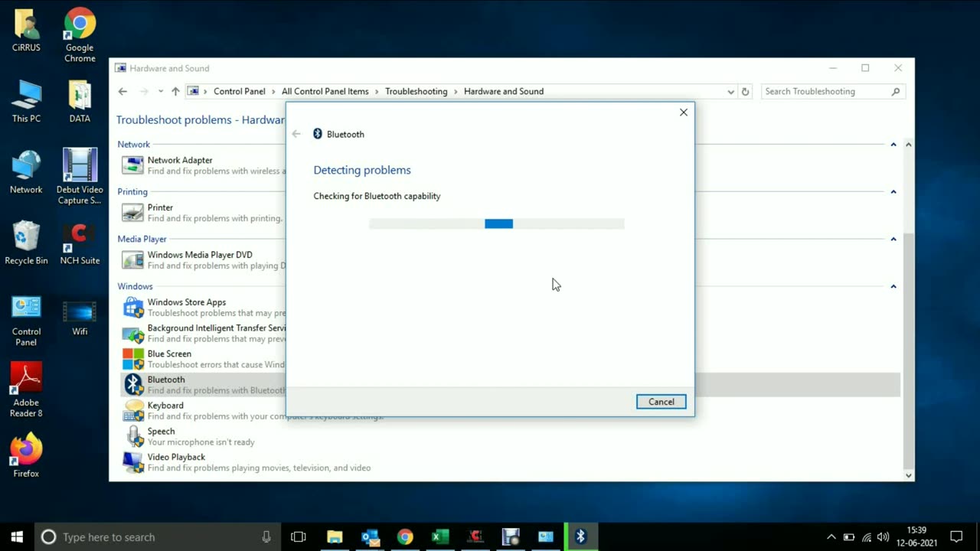Open File Explorer from the taskbar
Viewport: 980px width, 551px height.
(335, 536)
